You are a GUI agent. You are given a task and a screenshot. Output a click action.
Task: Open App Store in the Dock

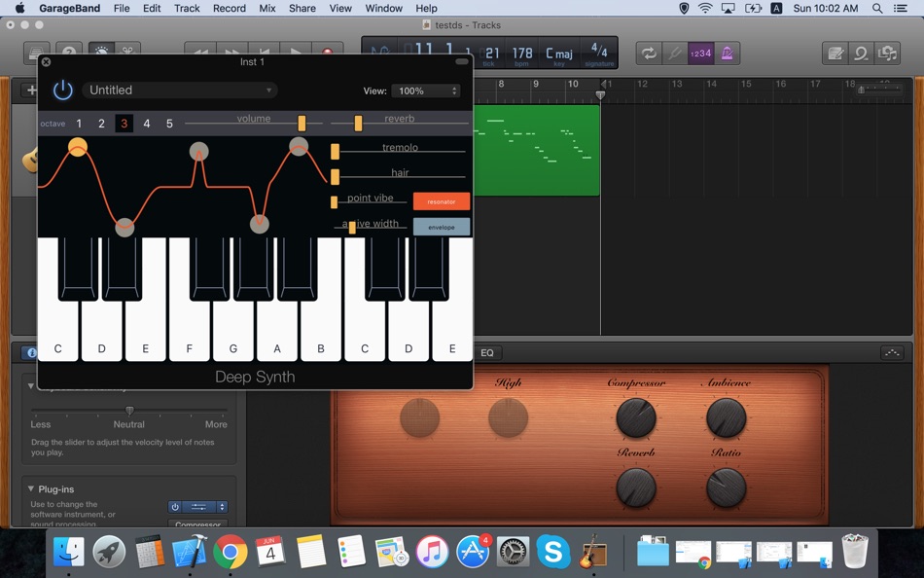(473, 552)
